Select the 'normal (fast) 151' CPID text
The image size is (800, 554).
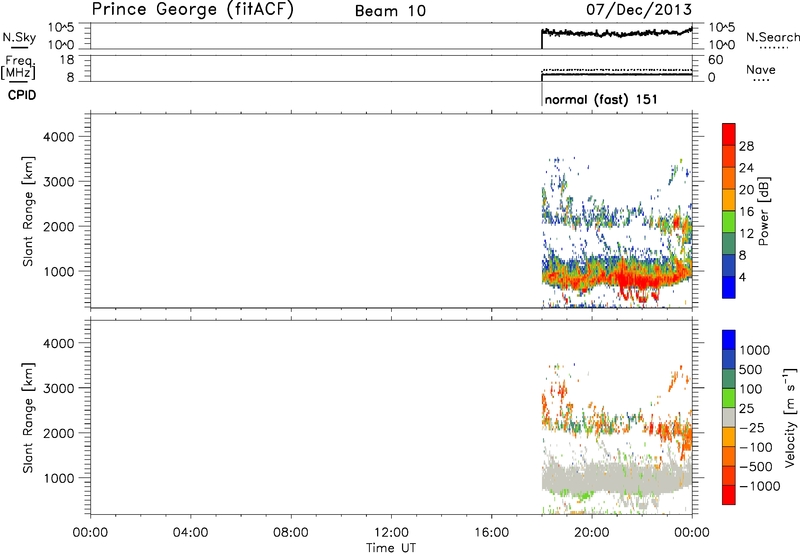click(601, 99)
